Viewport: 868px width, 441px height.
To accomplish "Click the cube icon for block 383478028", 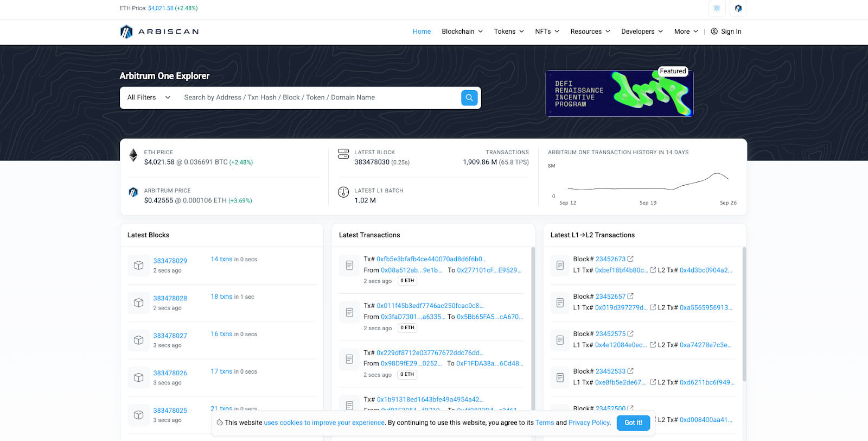I will point(139,303).
